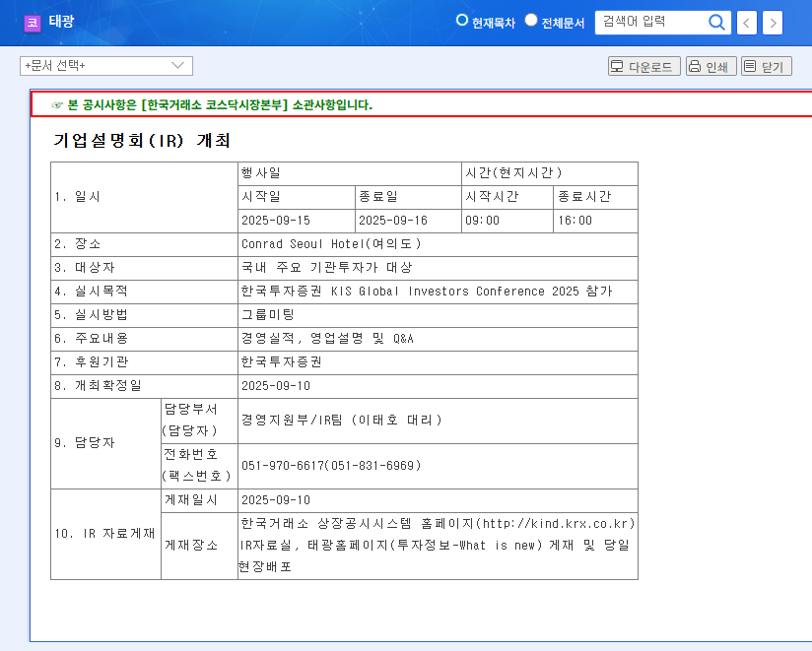Image resolution: width=812 pixels, height=651 pixels.
Task: Click the next document arrow icon
Action: point(772,22)
